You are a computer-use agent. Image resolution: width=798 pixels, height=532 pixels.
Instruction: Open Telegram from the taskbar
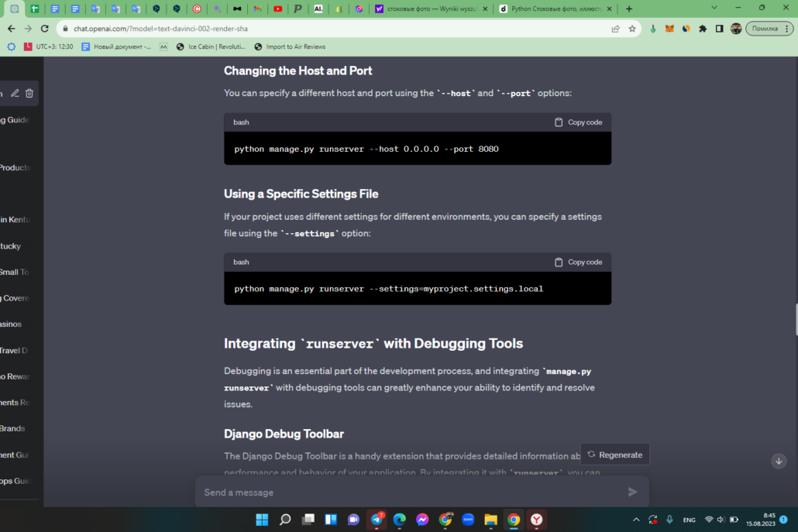(x=377, y=520)
